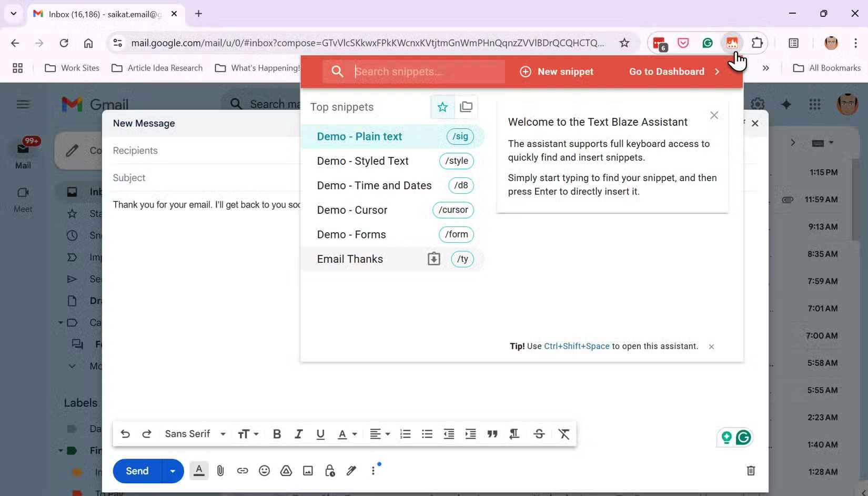The image size is (868, 496).
Task: Enable confidential mode with the lock icon
Action: coord(330,471)
